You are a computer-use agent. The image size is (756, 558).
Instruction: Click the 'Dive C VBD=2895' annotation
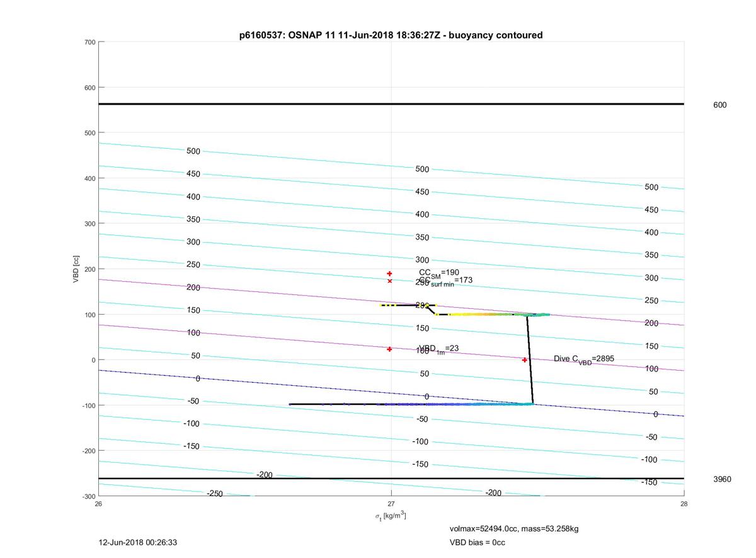coord(584,359)
